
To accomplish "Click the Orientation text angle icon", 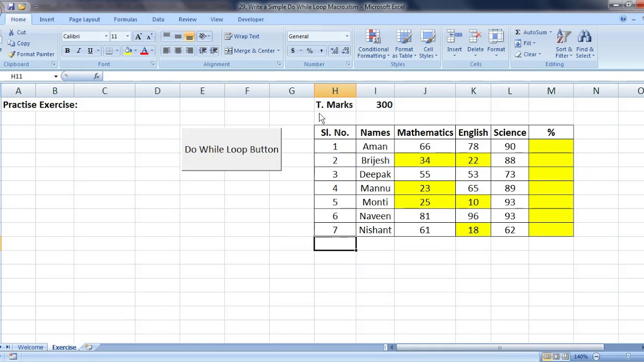I will pyautogui.click(x=203, y=36).
